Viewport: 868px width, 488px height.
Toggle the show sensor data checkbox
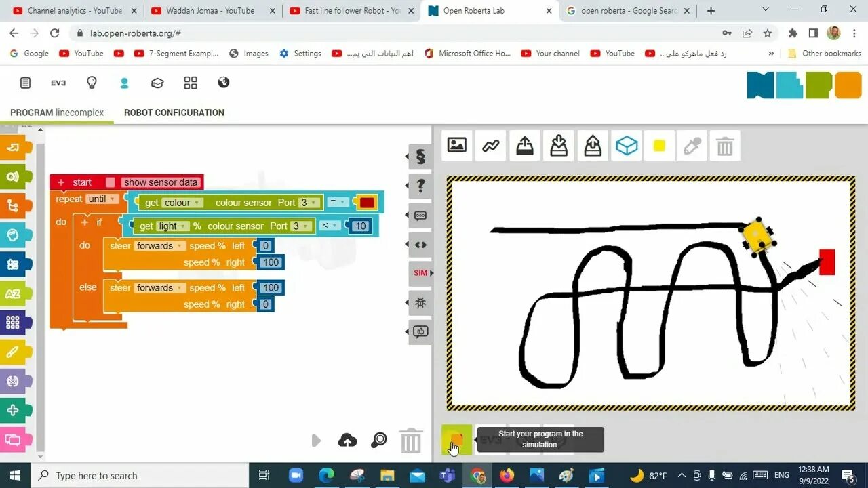(x=111, y=182)
